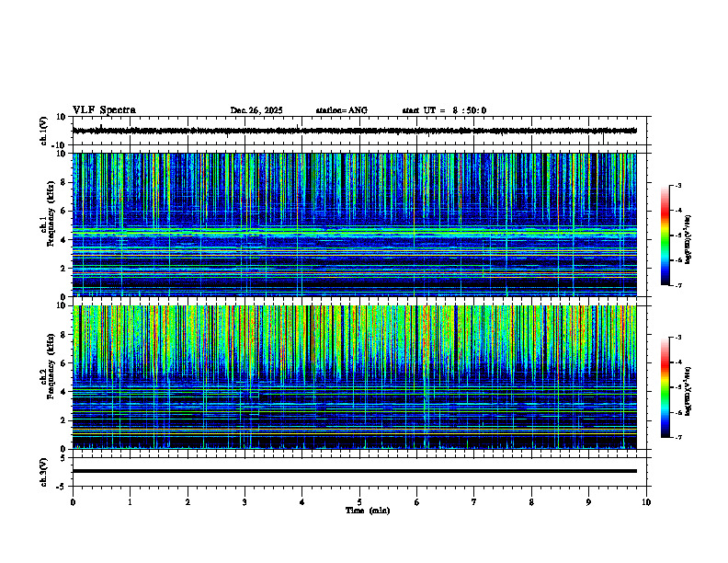Click the "ch.3(V)" axis label

coord(44,472)
